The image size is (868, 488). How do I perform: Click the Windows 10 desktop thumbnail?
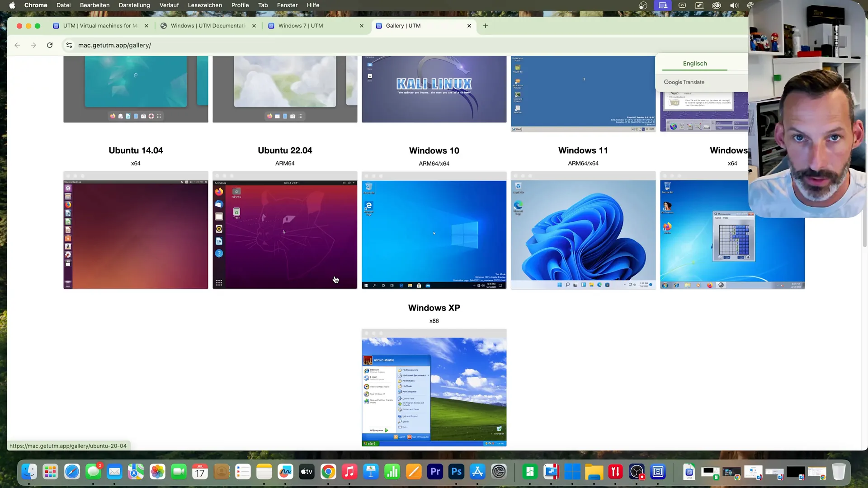pos(434,230)
